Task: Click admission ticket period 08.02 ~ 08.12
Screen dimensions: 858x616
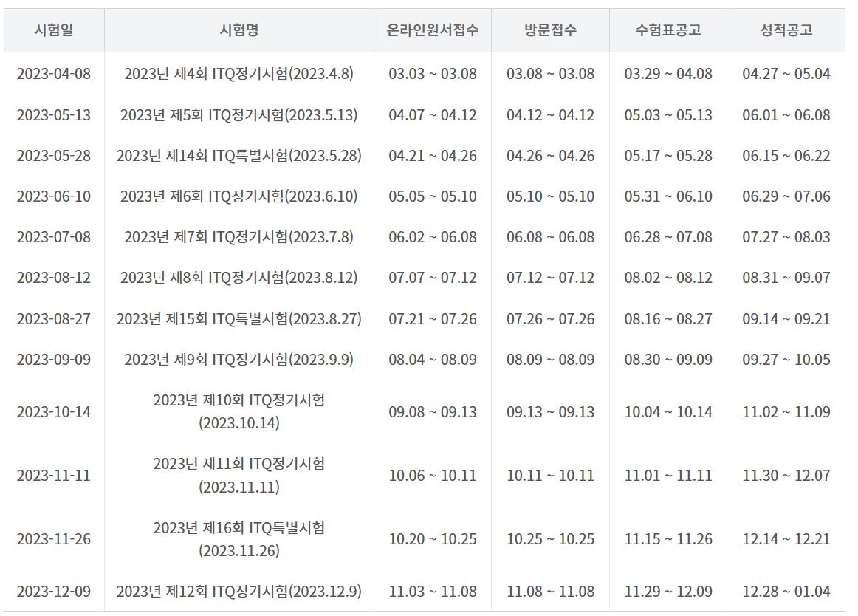Action: tap(668, 278)
